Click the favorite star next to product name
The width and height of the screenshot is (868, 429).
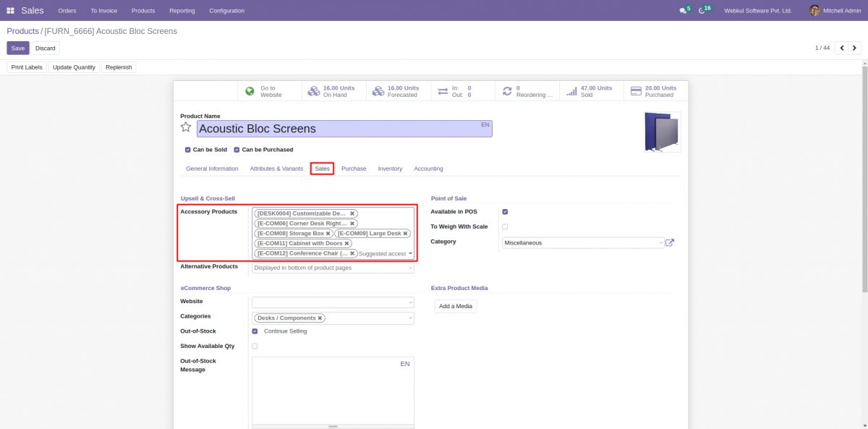pos(186,127)
